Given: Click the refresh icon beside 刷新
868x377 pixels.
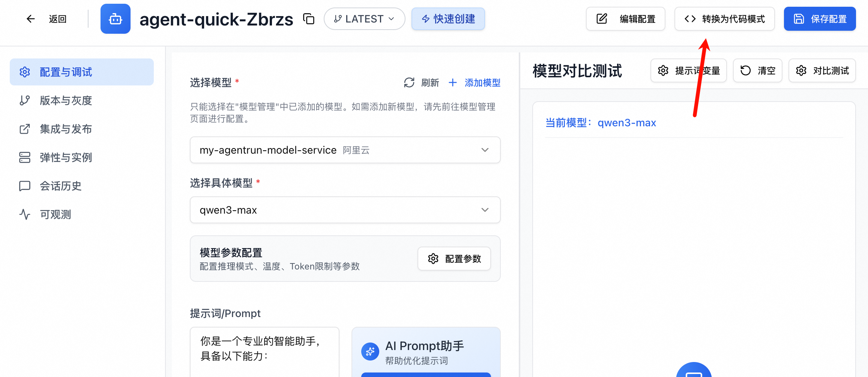Looking at the screenshot, I should (409, 83).
